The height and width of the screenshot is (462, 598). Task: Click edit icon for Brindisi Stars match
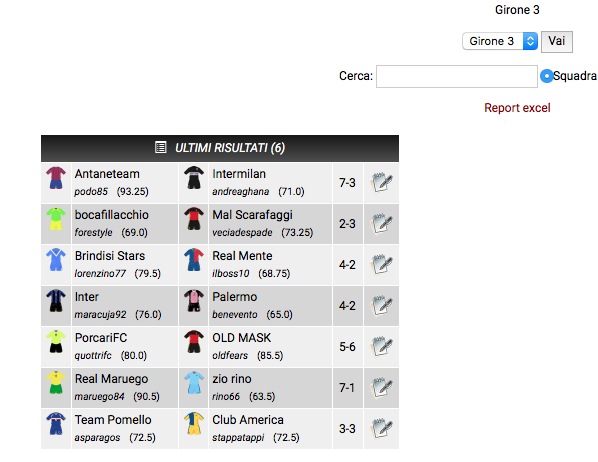pyautogui.click(x=381, y=264)
